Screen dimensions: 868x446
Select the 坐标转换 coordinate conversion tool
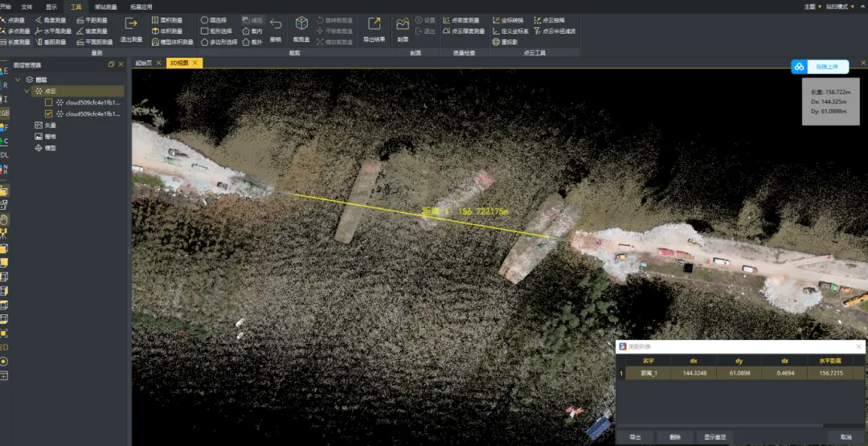tap(510, 20)
